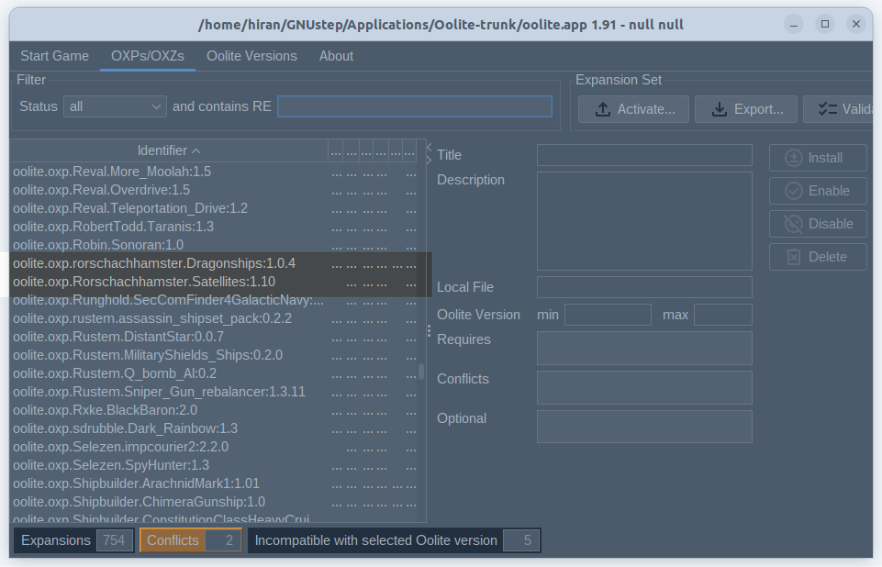Click the Conflicts 2 status indicator
This screenshot has height=567, width=882.
191,541
